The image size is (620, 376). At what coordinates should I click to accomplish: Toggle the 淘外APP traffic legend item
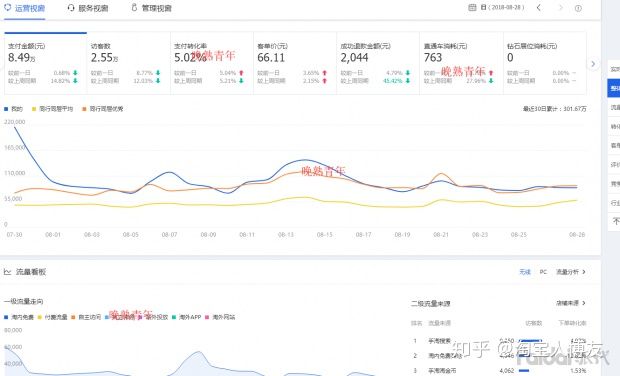[187, 317]
